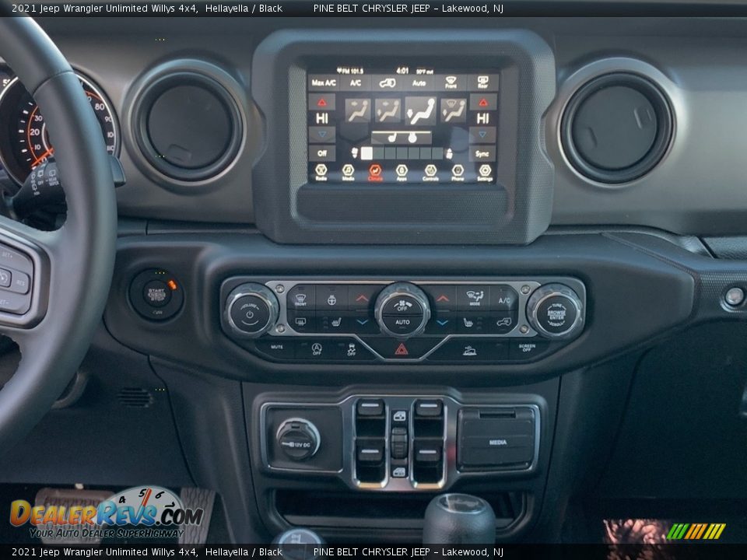Screen dimensions: 747x560
Task: Push the physical recirculation button
Action: [503, 322]
